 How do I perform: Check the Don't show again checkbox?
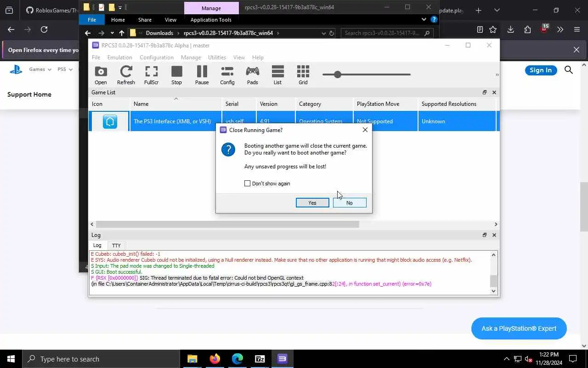(247, 184)
